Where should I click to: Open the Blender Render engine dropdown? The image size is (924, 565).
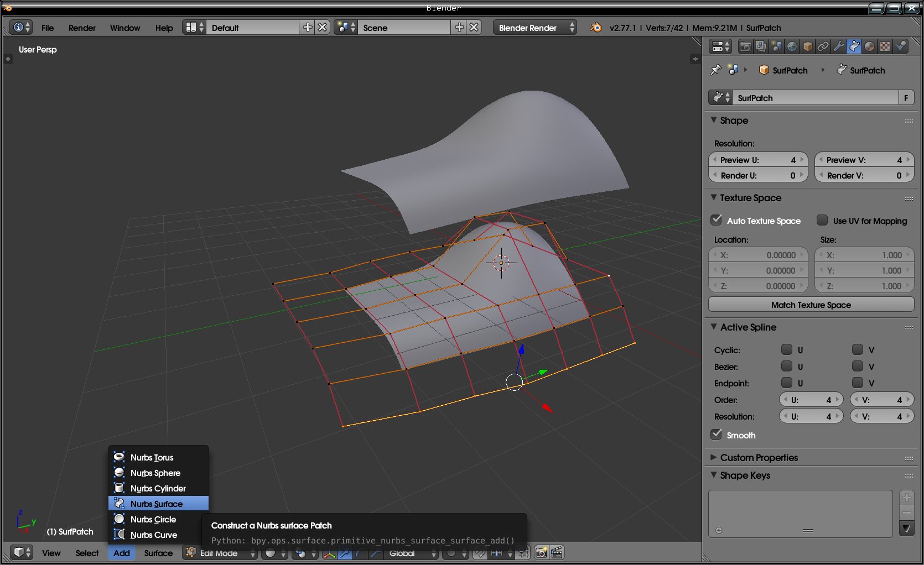click(534, 28)
